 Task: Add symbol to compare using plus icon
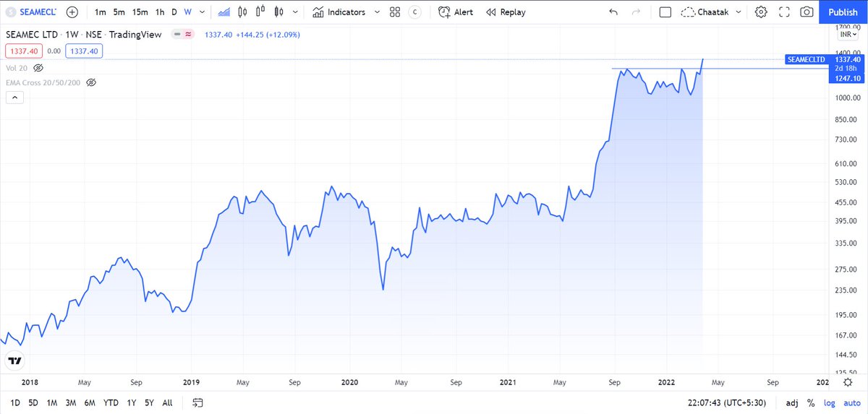coord(72,12)
